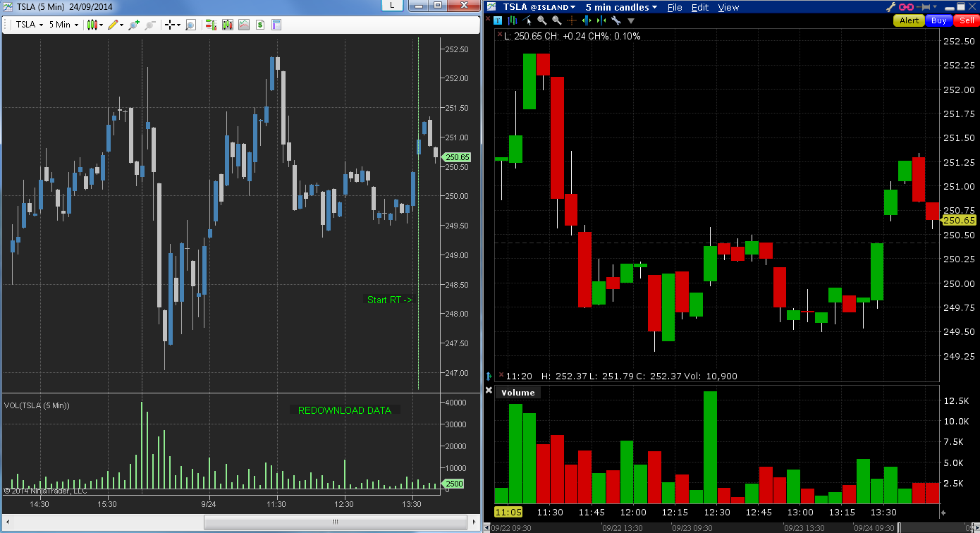980x533 pixels.
Task: Click the zoom in magnifier with plus
Action: click(134, 25)
